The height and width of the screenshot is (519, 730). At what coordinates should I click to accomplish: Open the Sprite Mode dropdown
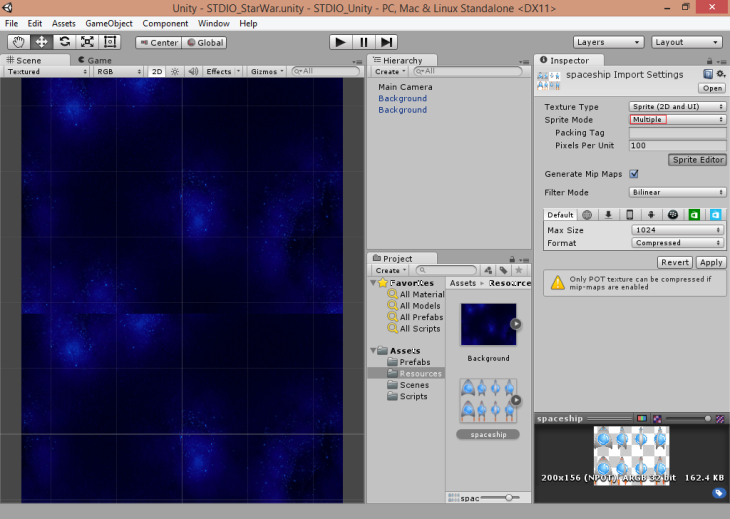pos(677,120)
